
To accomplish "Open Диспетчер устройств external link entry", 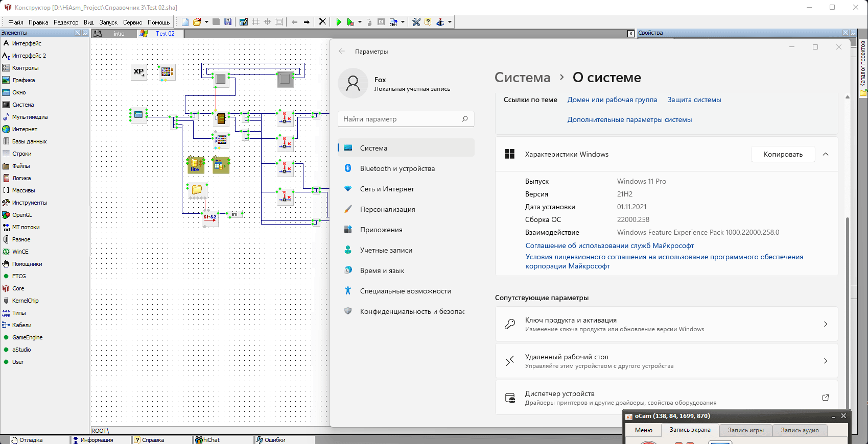I will pyautogui.click(x=667, y=398).
